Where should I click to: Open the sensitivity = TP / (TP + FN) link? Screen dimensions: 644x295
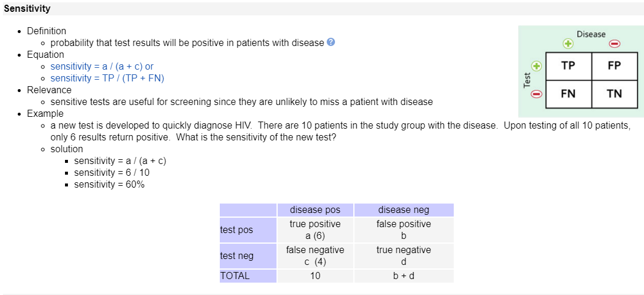(107, 78)
